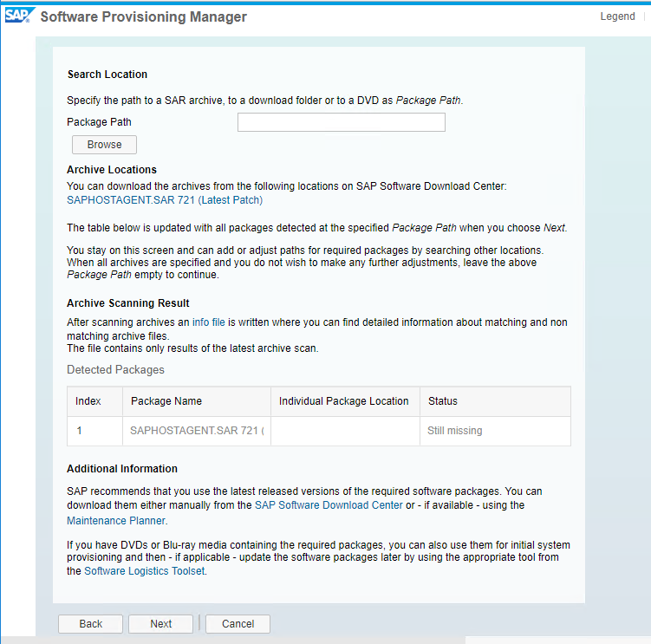Select the Package Name column header
Image resolution: width=651 pixels, height=644 pixels.
point(197,401)
